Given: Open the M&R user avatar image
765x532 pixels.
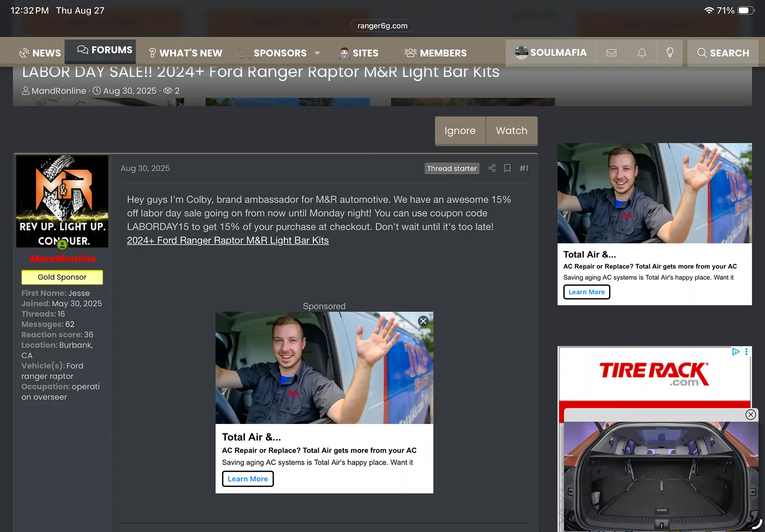Looking at the screenshot, I should [62, 201].
